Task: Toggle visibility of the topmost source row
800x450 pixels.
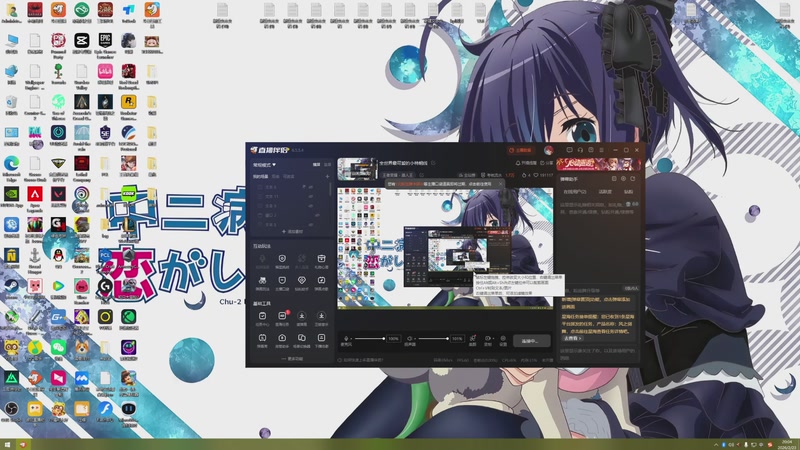Action: (310, 187)
